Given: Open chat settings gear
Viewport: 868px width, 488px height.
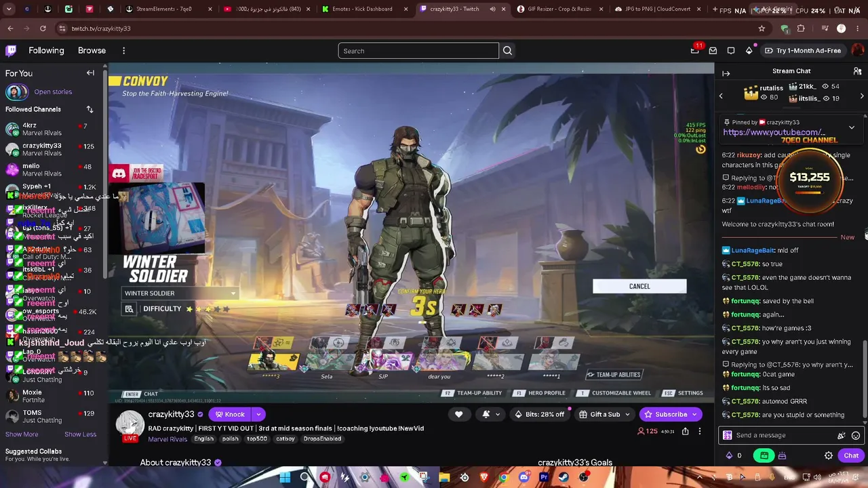Looking at the screenshot, I should 828,456.
